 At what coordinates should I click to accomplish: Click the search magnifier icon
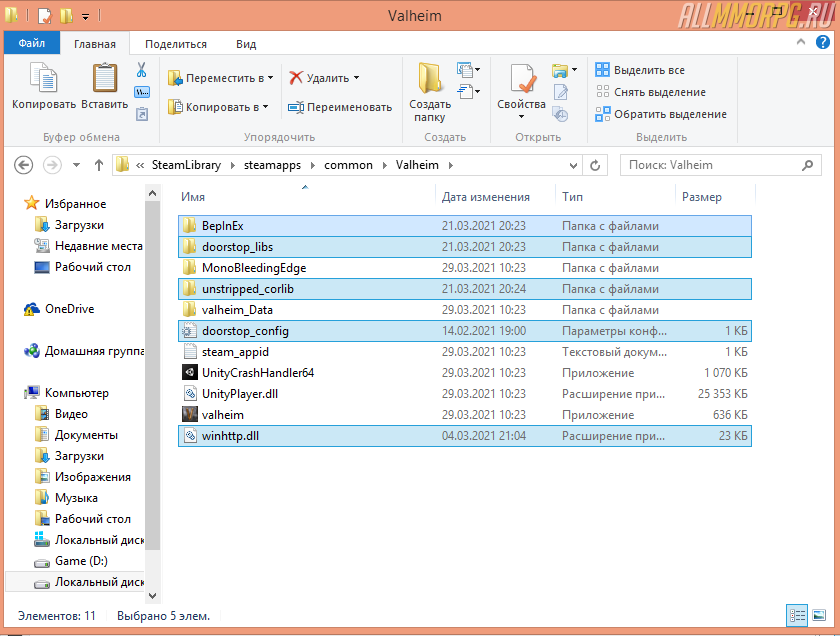click(x=807, y=165)
